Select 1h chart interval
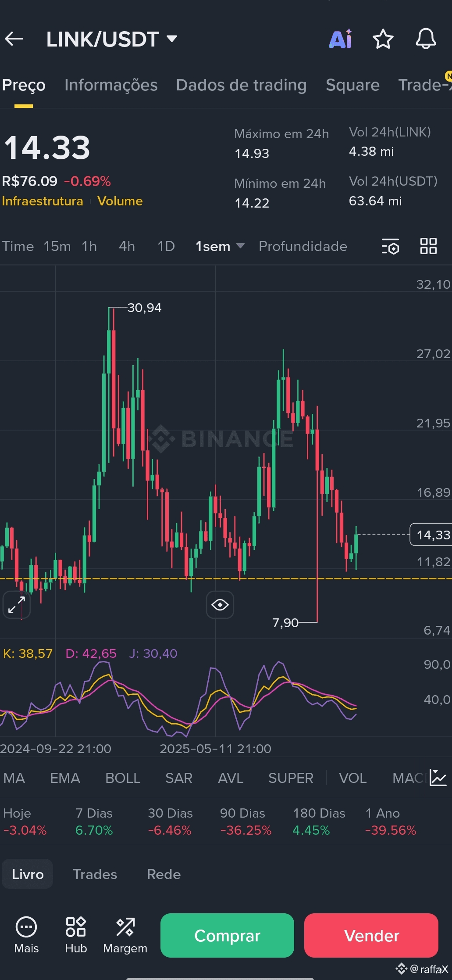The image size is (452, 980). pos(89,246)
